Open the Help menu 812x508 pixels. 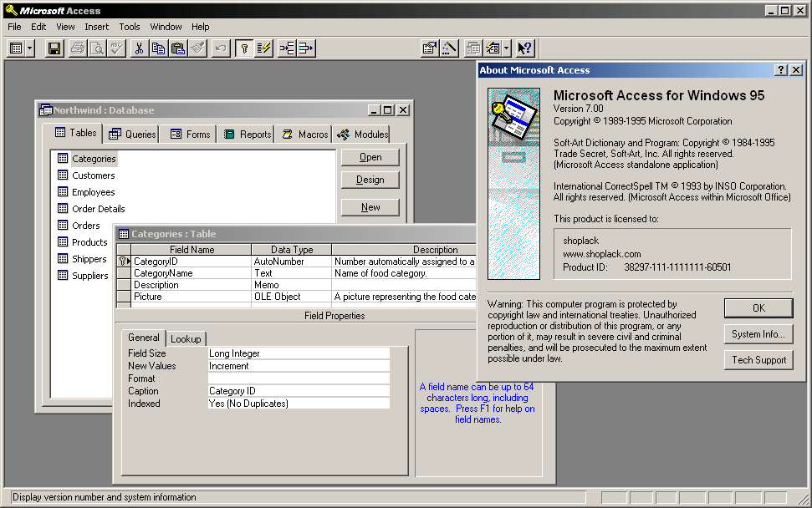pyautogui.click(x=201, y=27)
